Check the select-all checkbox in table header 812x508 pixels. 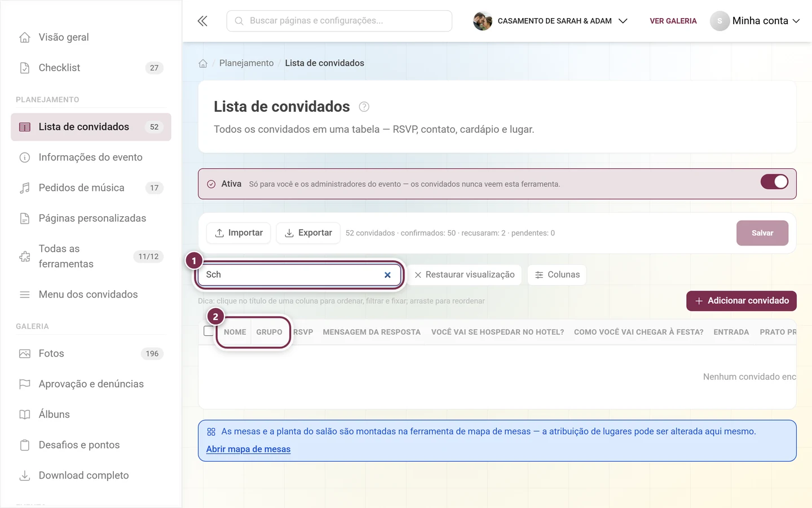(209, 331)
